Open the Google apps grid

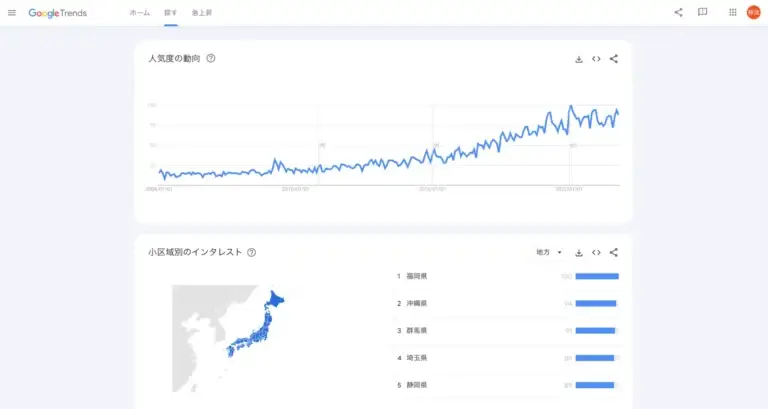[733, 13]
